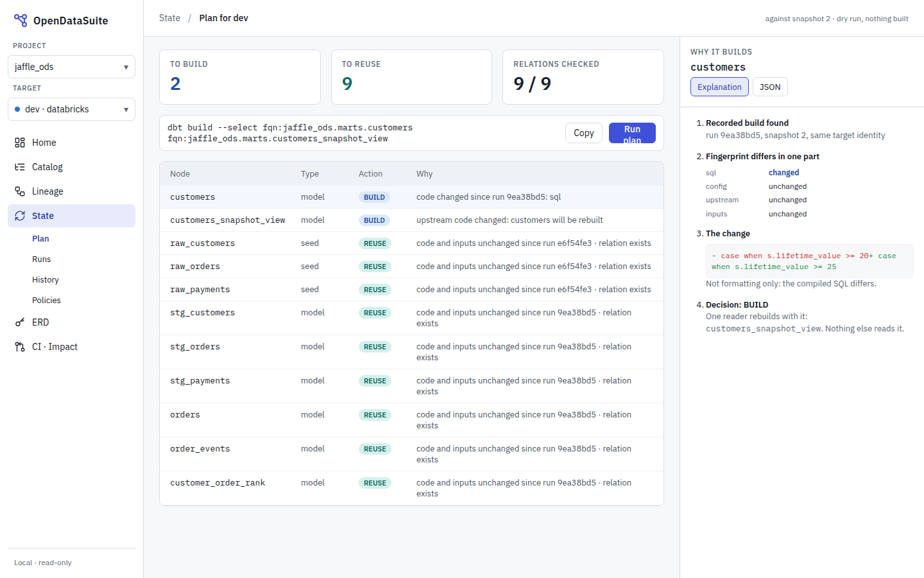Click the Lineage icon in sidebar
The image size is (924, 578).
[20, 191]
